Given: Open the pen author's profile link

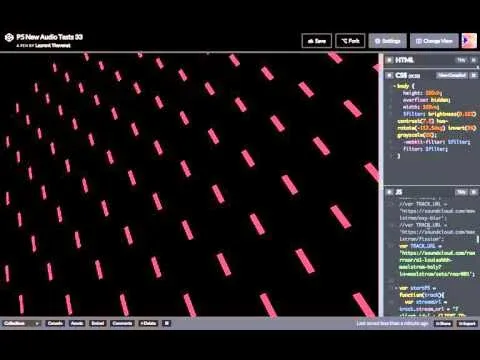Looking at the screenshot, I should (53, 45).
